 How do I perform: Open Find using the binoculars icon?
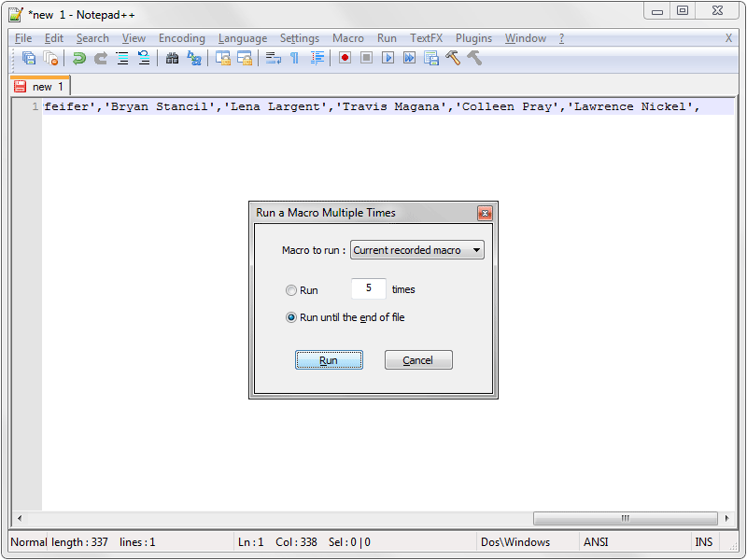pyautogui.click(x=173, y=58)
